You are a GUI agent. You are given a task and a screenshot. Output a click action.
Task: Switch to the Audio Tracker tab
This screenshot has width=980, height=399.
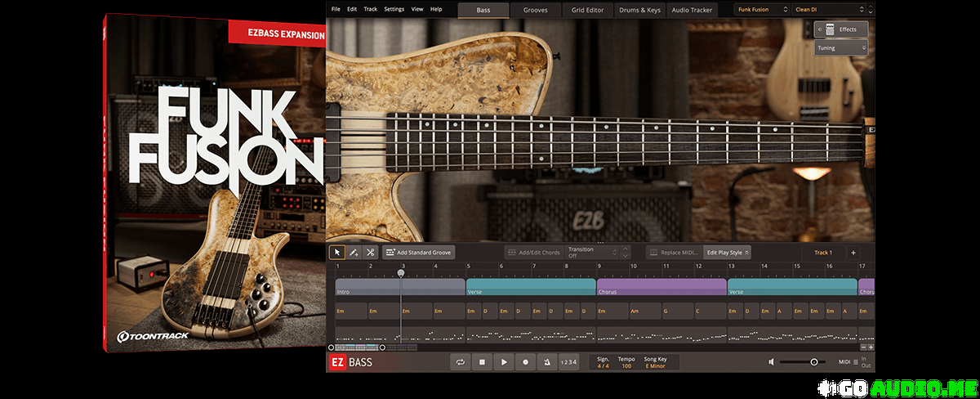click(x=691, y=10)
